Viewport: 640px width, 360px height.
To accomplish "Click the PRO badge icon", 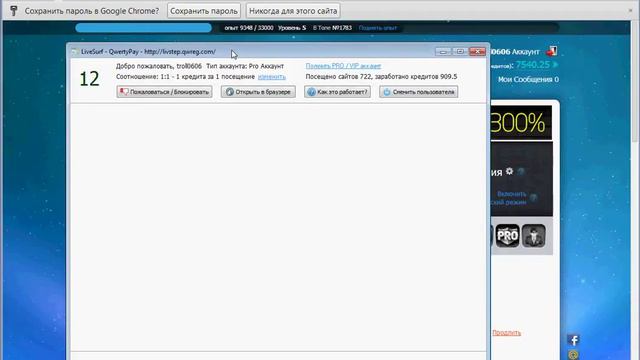I will (507, 236).
